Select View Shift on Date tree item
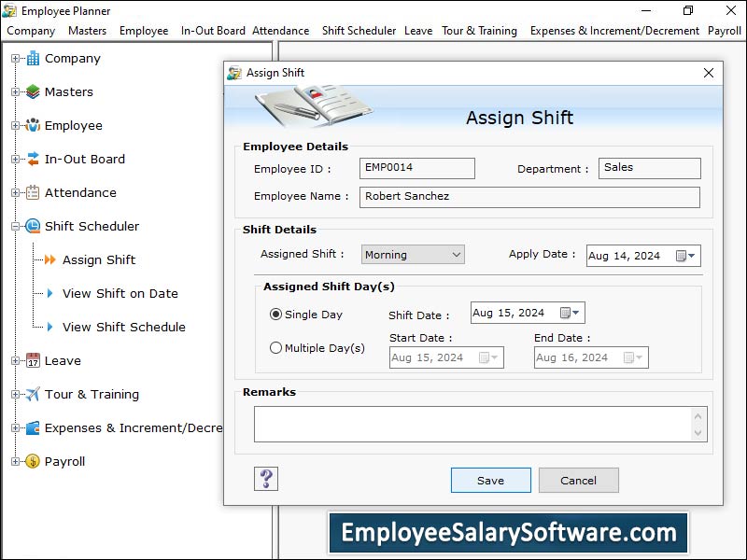Viewport: 747px width, 560px height. (x=120, y=293)
